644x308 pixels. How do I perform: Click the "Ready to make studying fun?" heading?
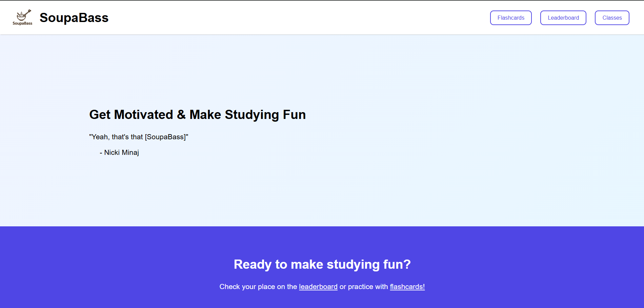[x=322, y=264]
